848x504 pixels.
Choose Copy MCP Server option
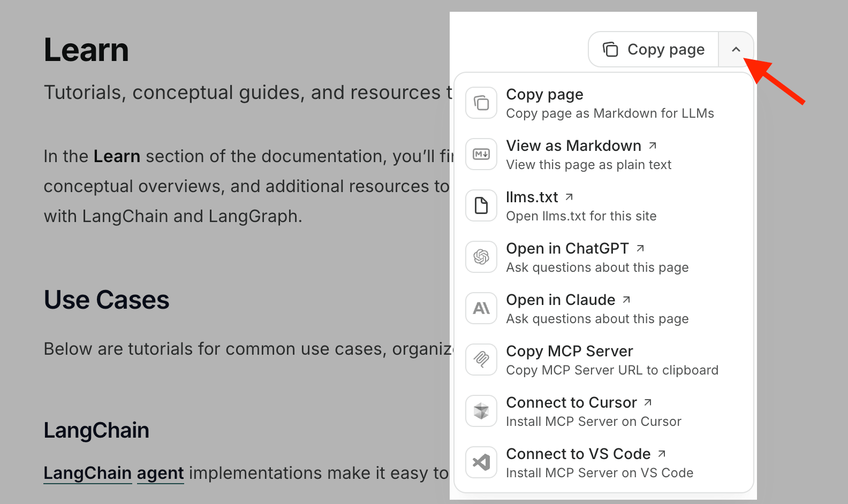point(604,360)
